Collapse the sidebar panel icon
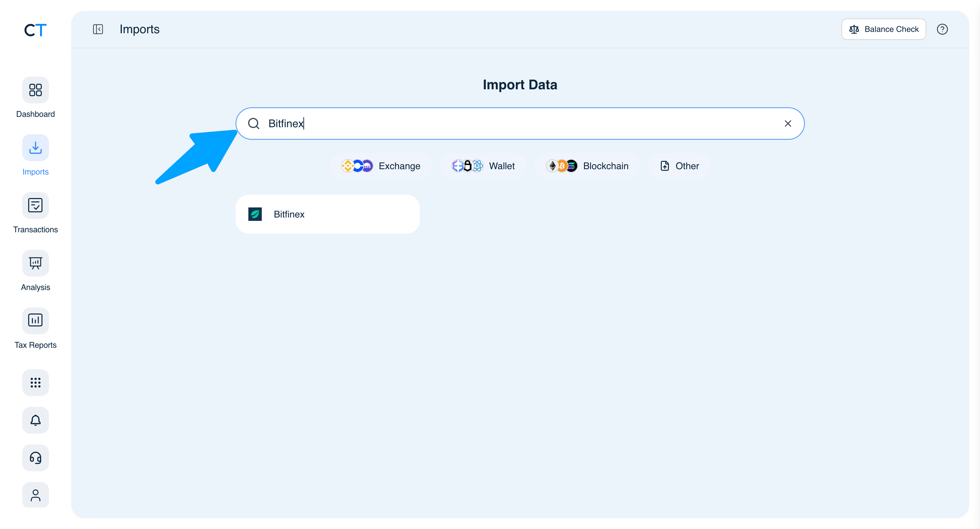This screenshot has width=980, height=529. click(x=98, y=29)
